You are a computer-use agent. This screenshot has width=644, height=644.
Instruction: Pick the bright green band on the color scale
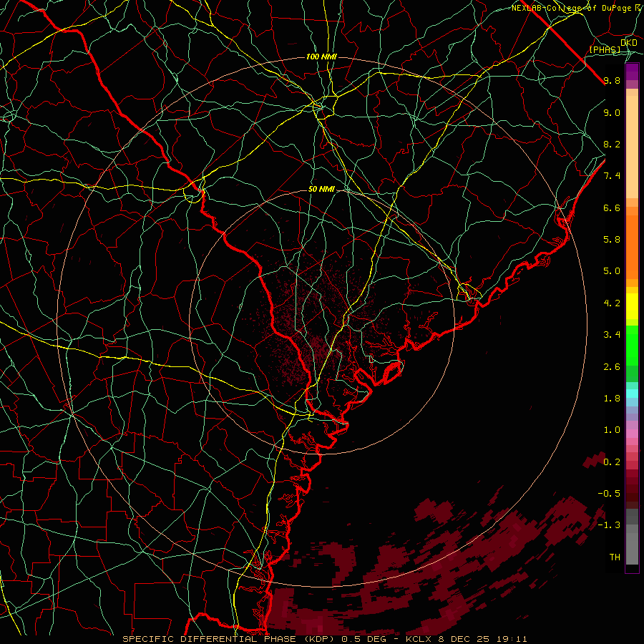click(x=632, y=346)
